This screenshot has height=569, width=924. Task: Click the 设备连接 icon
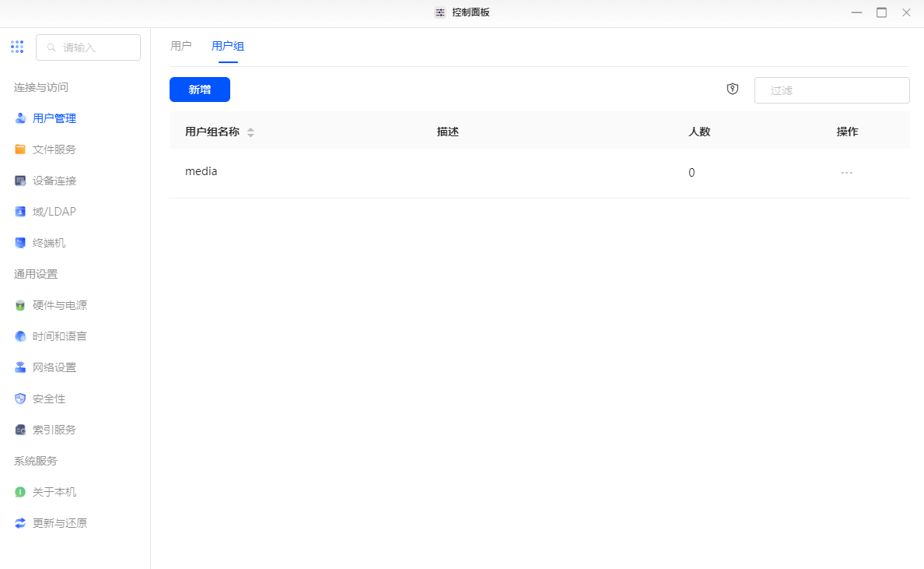click(x=20, y=181)
